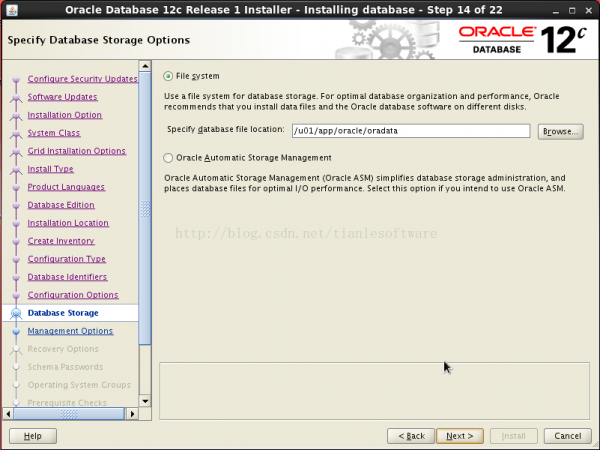The width and height of the screenshot is (600, 450).
Task: Click the Java installer icon in title bar
Action: point(12,10)
